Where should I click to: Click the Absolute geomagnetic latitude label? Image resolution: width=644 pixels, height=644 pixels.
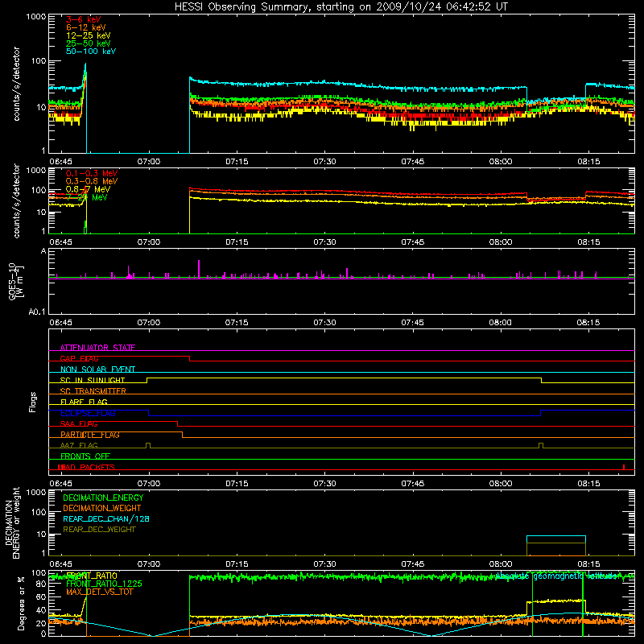555,576
